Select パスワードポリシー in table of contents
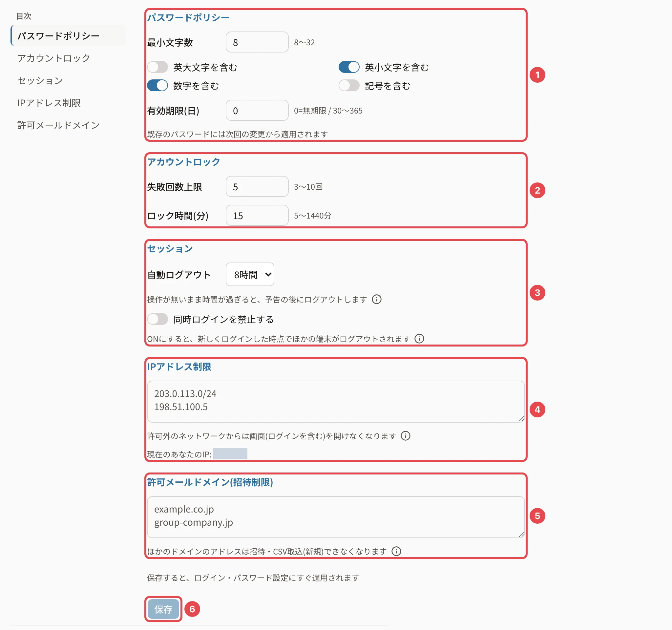Screen dimensions: 672x630 (x=68, y=35)
